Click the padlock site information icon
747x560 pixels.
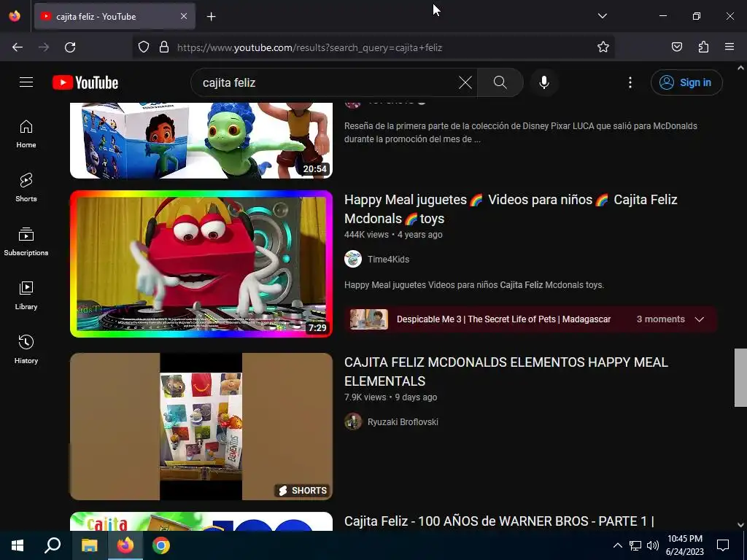pyautogui.click(x=164, y=47)
